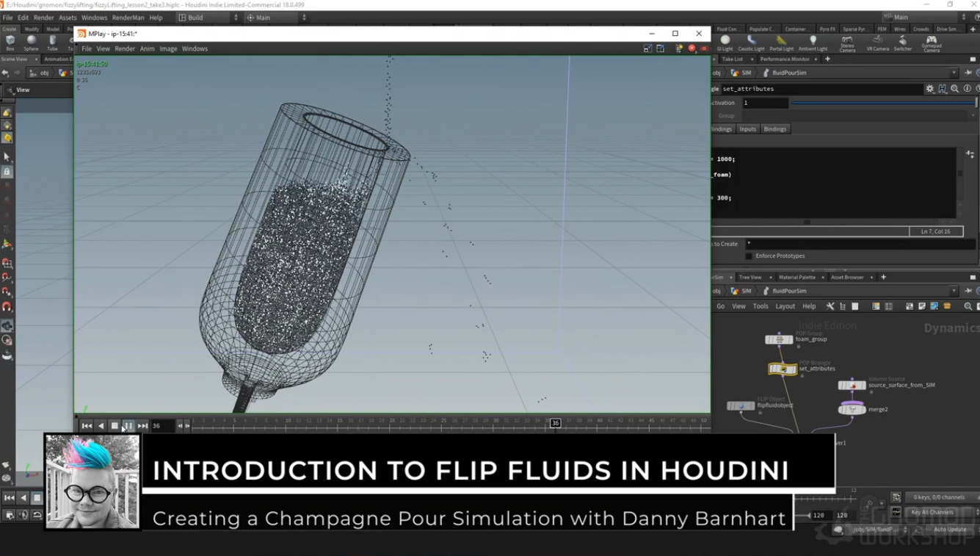Open the RenderMan menu
This screenshot has width=980, height=556.
coord(128,18)
